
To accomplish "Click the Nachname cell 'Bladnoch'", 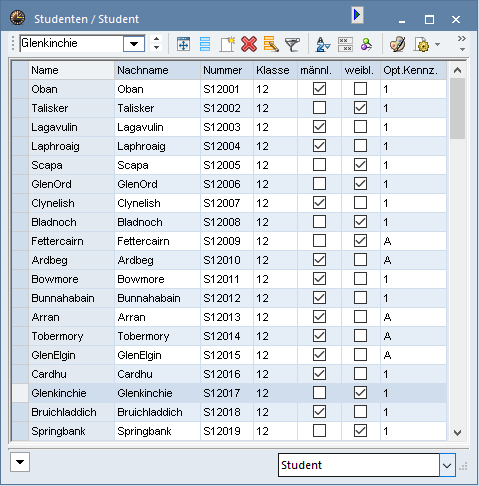I will [x=157, y=222].
